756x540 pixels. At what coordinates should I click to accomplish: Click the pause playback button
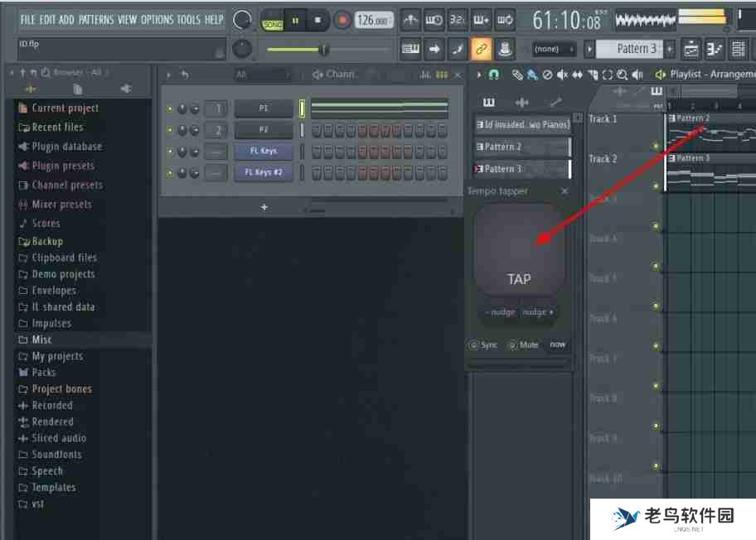pyautogui.click(x=295, y=20)
